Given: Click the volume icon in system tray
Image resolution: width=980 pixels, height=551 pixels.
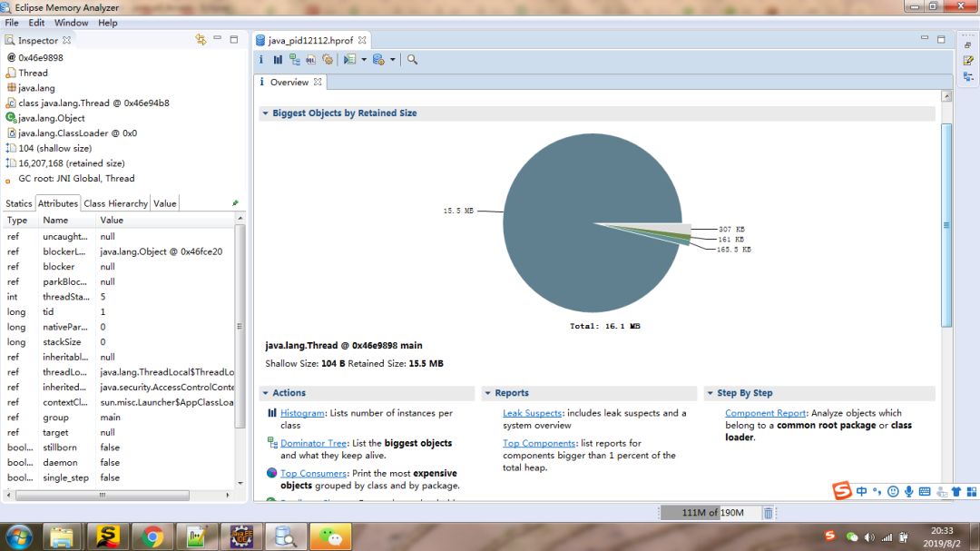Looking at the screenshot, I should [869, 537].
